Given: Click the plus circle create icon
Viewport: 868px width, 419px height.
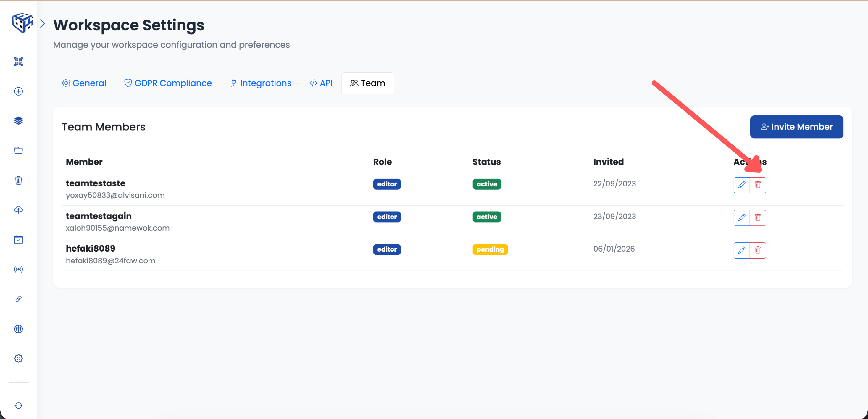Looking at the screenshot, I should click(x=19, y=91).
